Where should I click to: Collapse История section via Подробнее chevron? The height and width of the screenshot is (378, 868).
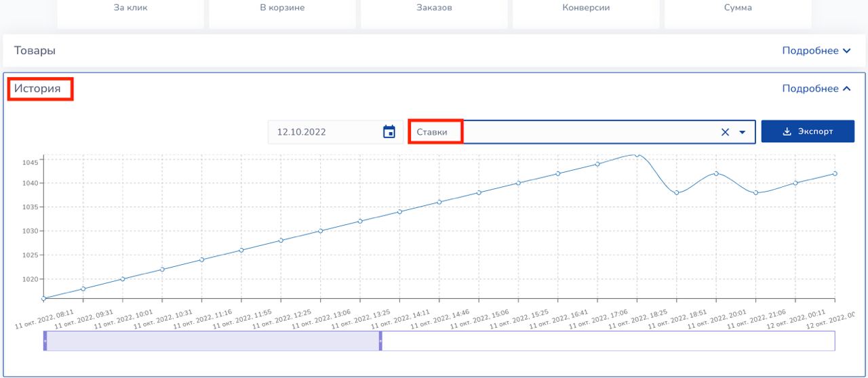[x=846, y=89]
